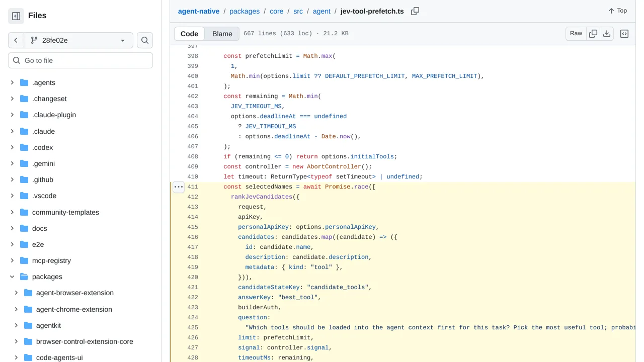This screenshot has width=644, height=362.
Task: Expand the .vscode folder chevron
Action: click(x=12, y=196)
